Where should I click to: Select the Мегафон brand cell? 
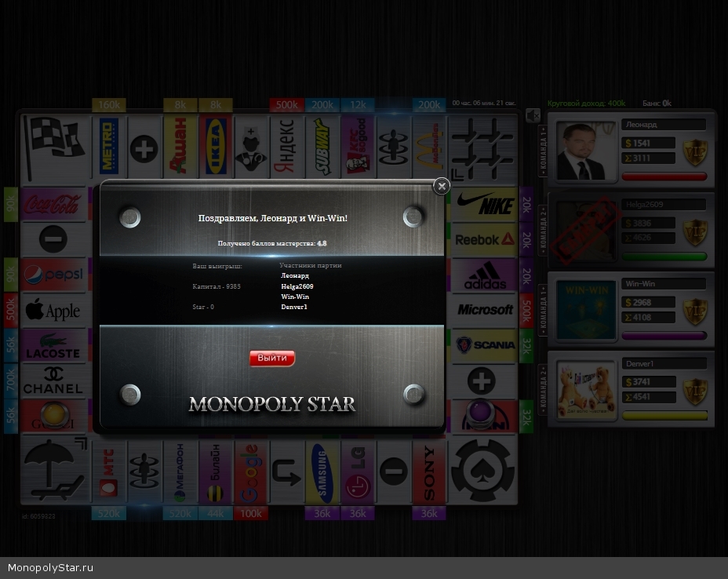(180, 472)
